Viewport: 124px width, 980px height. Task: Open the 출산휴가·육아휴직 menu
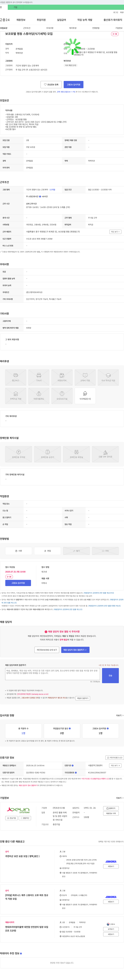[113, 20]
